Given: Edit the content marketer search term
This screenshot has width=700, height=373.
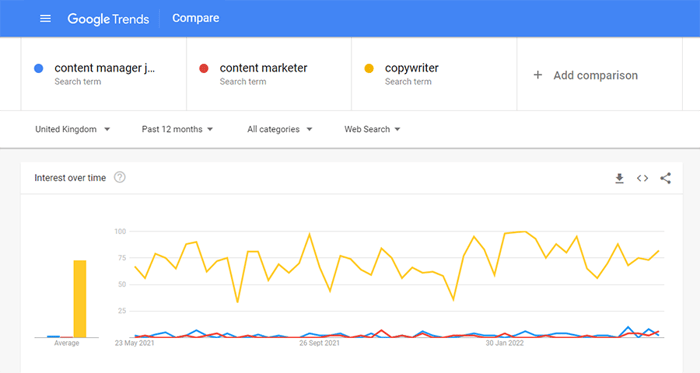Looking at the screenshot, I should coord(263,68).
